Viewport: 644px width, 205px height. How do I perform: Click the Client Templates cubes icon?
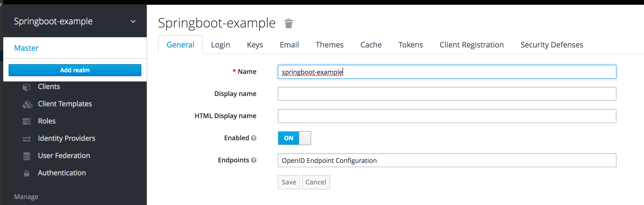pyautogui.click(x=27, y=104)
